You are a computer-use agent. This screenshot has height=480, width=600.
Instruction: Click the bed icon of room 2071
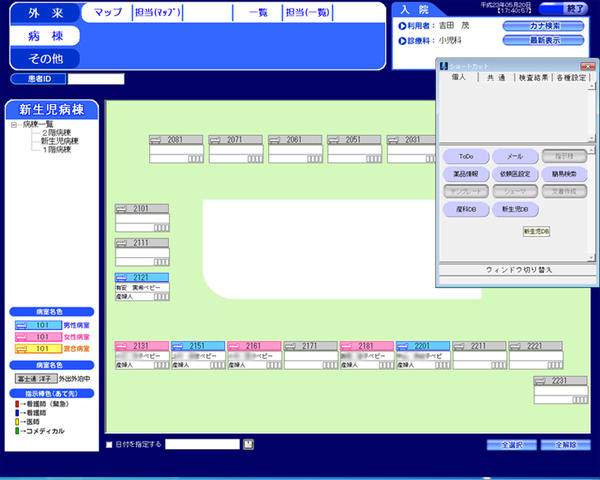[x=215, y=140]
